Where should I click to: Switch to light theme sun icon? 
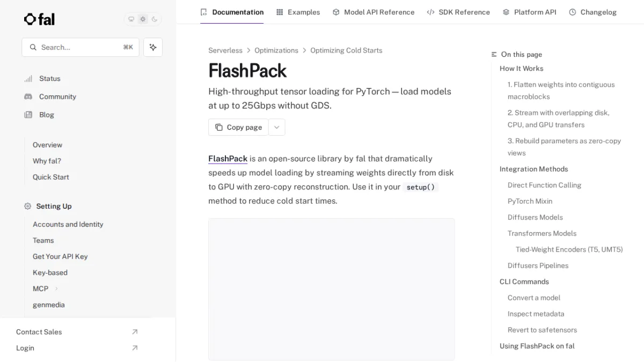(143, 19)
